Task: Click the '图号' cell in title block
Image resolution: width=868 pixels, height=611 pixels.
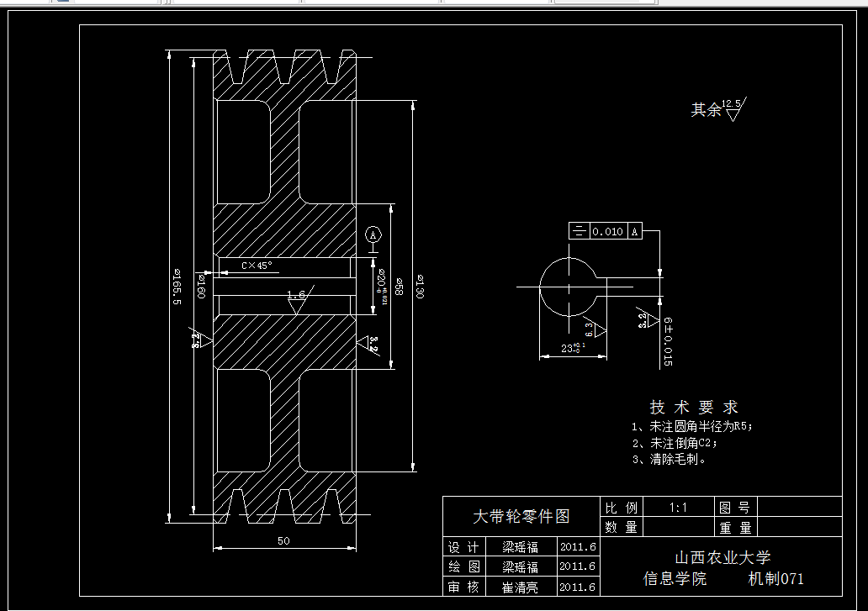Action: pyautogui.click(x=734, y=508)
